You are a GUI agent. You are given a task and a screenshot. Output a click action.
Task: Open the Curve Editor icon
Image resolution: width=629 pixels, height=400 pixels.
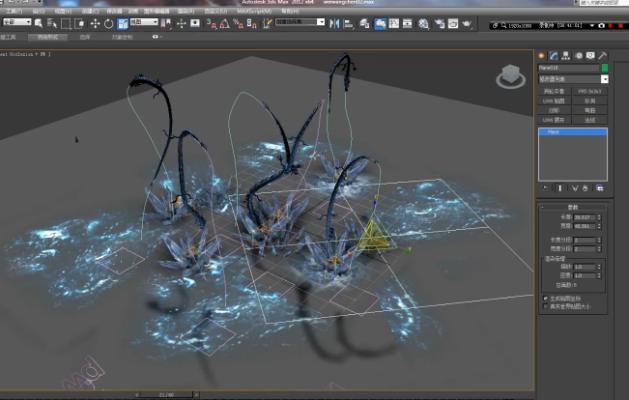point(394,24)
